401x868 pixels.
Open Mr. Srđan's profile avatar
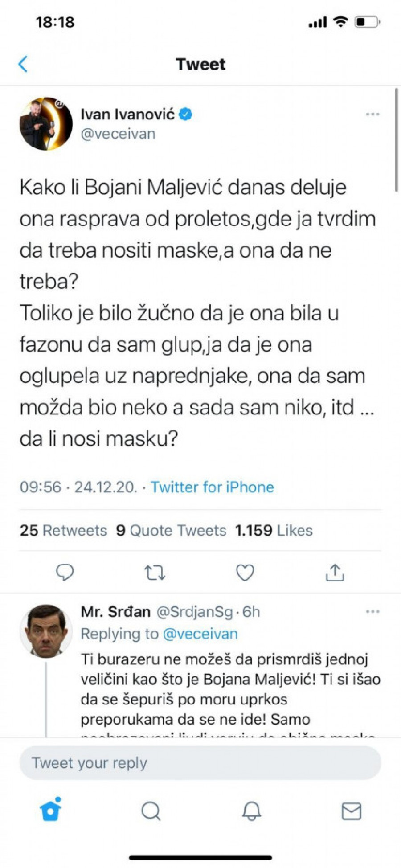pos(46,631)
